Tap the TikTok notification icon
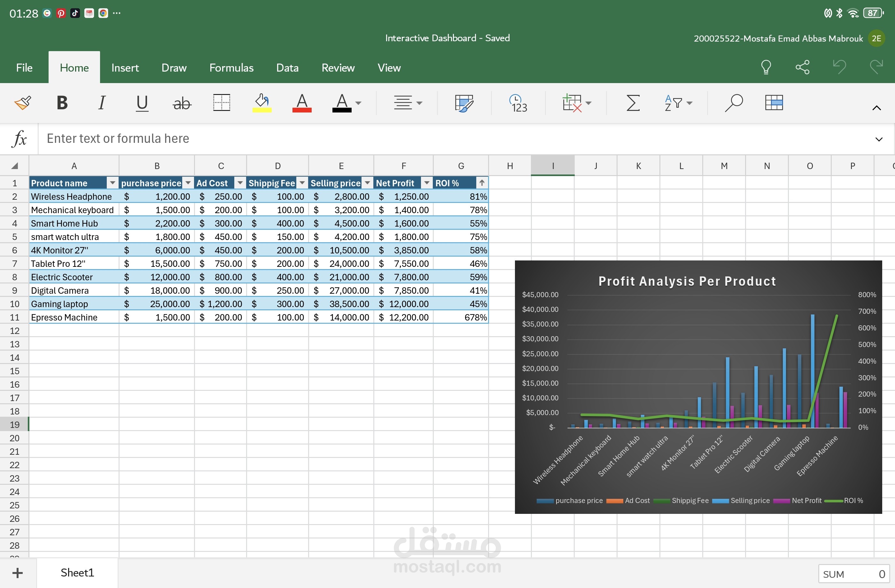The height and width of the screenshot is (588, 895). [75, 13]
